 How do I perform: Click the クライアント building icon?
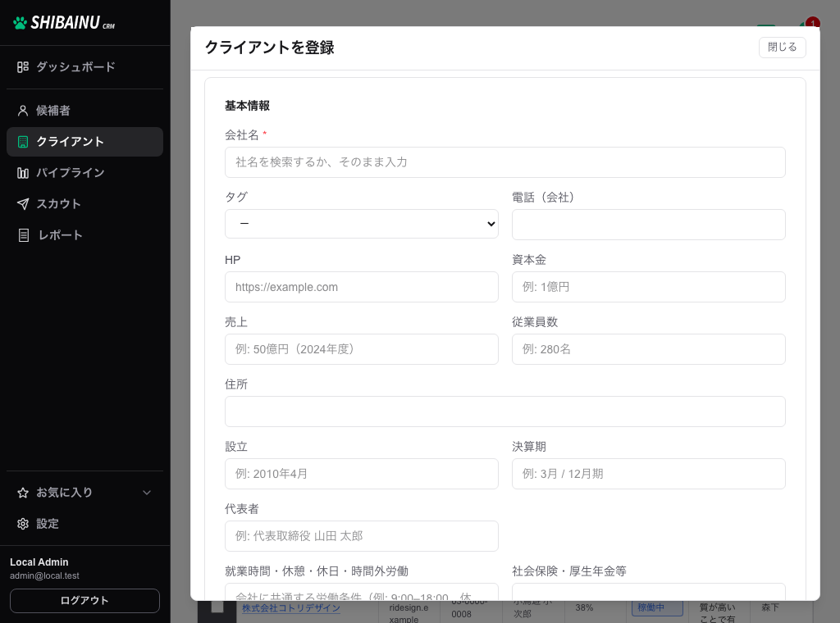point(22,142)
